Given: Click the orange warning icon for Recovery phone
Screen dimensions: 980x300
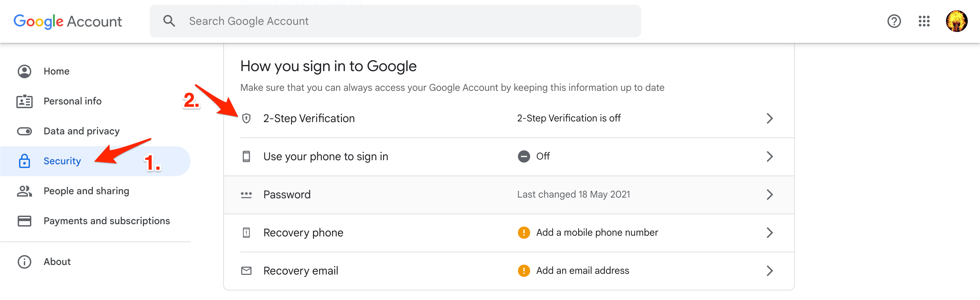Looking at the screenshot, I should 523,232.
